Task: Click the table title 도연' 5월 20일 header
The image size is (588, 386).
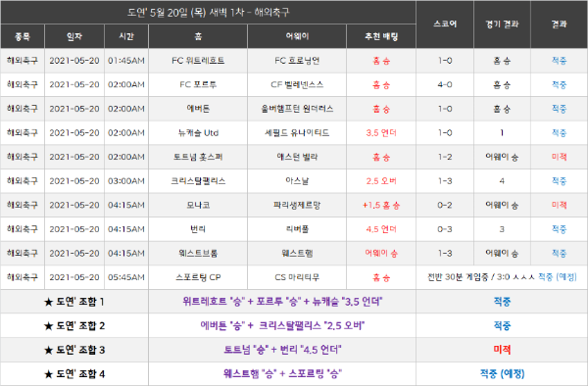Action: 208,13
